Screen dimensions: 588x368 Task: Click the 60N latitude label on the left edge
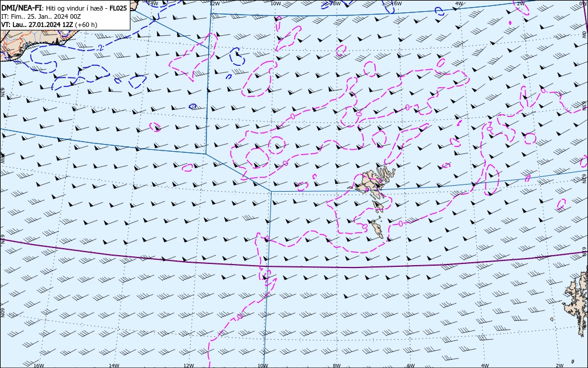pyautogui.click(x=2, y=313)
